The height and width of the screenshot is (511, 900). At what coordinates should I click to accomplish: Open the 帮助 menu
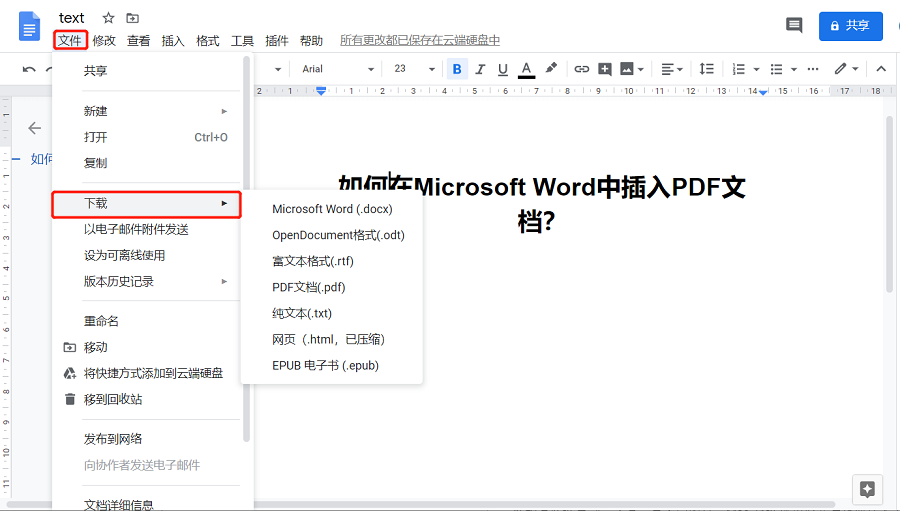[x=311, y=41]
